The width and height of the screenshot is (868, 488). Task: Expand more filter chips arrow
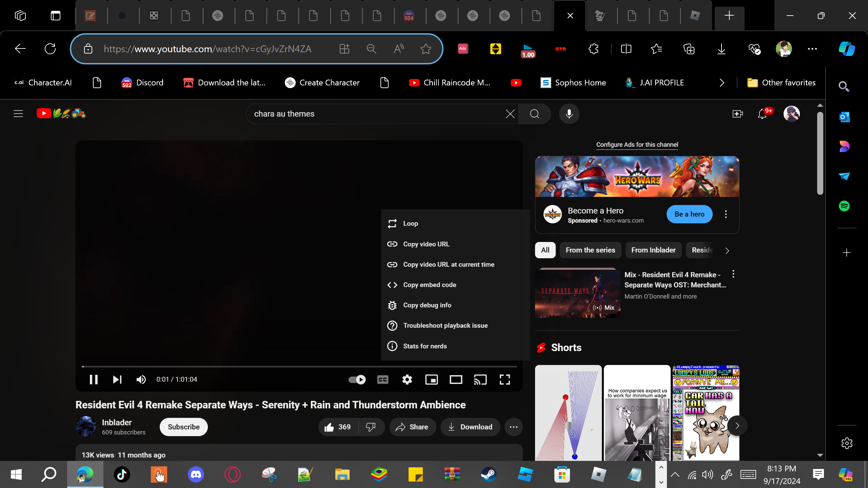point(727,251)
